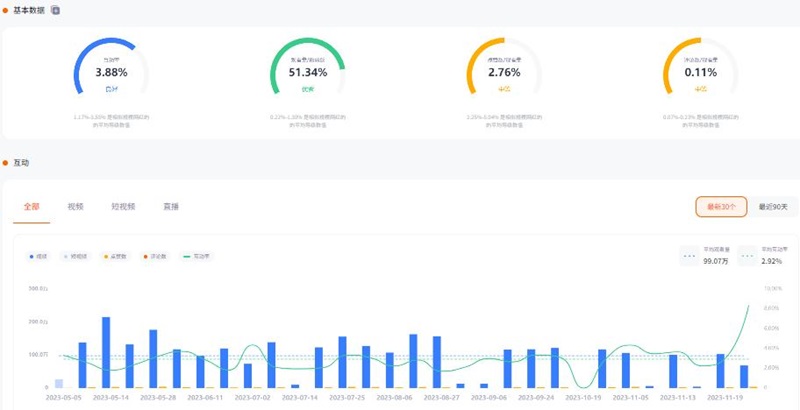The height and width of the screenshot is (410, 800).
Task: Click the orange 2.76% gauge
Action: [504, 72]
